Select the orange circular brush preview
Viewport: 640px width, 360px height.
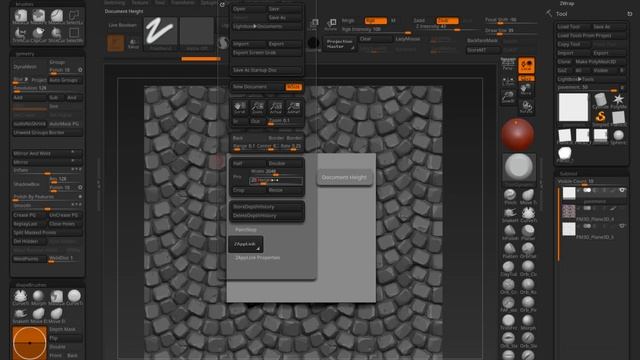pyautogui.click(x=29, y=343)
